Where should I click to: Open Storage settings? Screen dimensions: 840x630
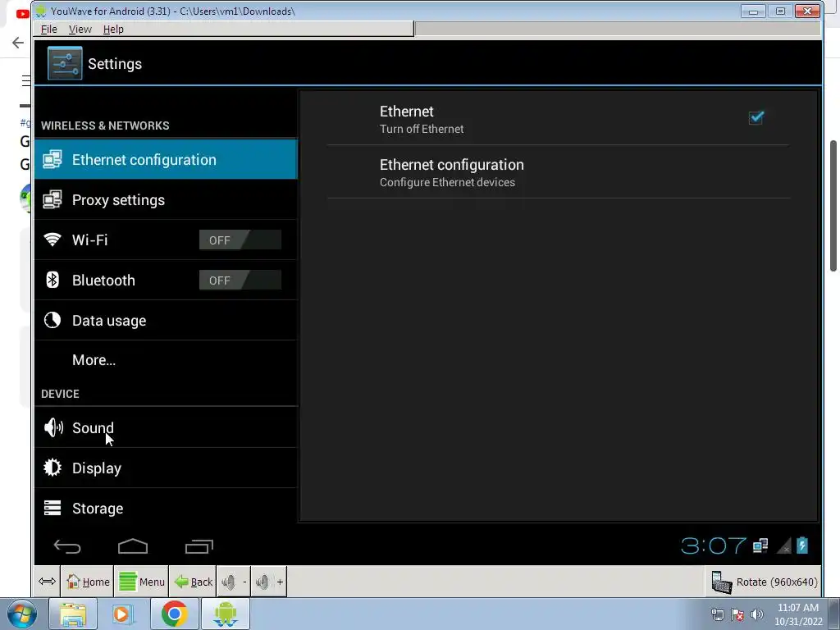pyautogui.click(x=166, y=507)
